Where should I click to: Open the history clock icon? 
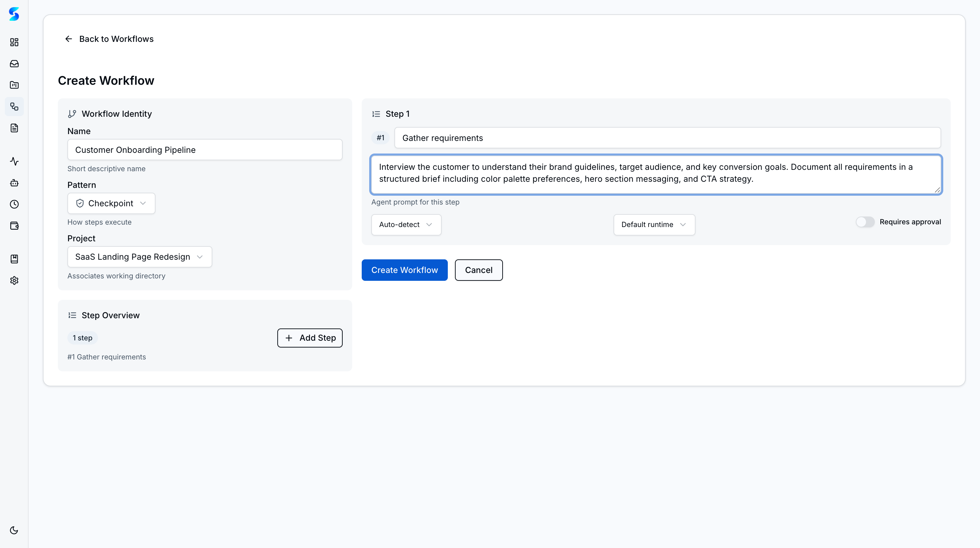point(14,204)
